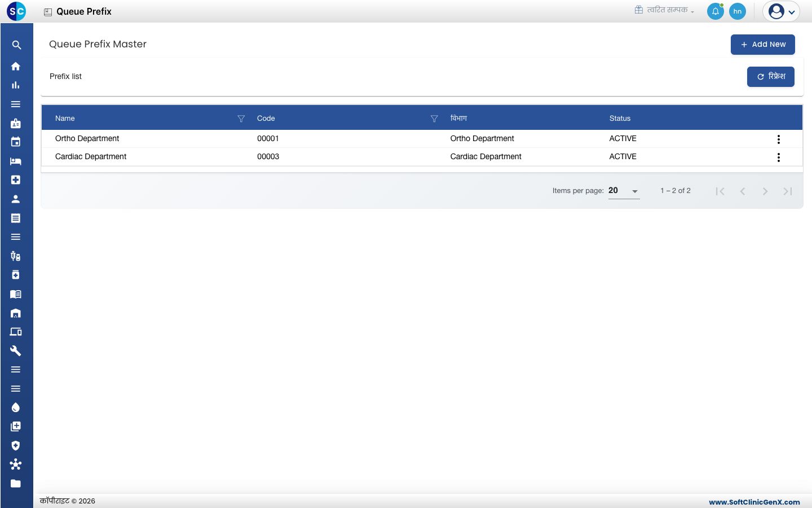Open the www.SoftClinicGenX.com link
This screenshot has width=812, height=508.
click(754, 502)
